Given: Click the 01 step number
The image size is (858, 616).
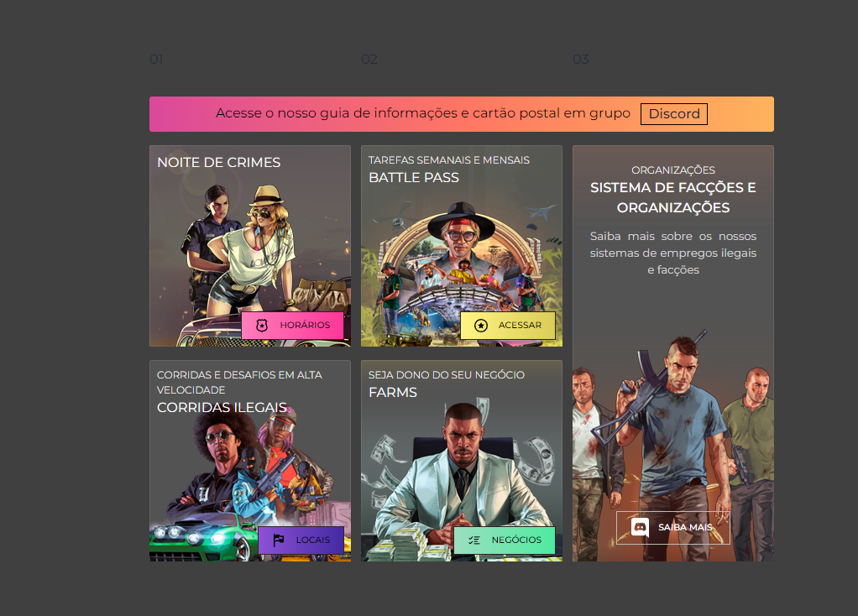Looking at the screenshot, I should coord(156,59).
